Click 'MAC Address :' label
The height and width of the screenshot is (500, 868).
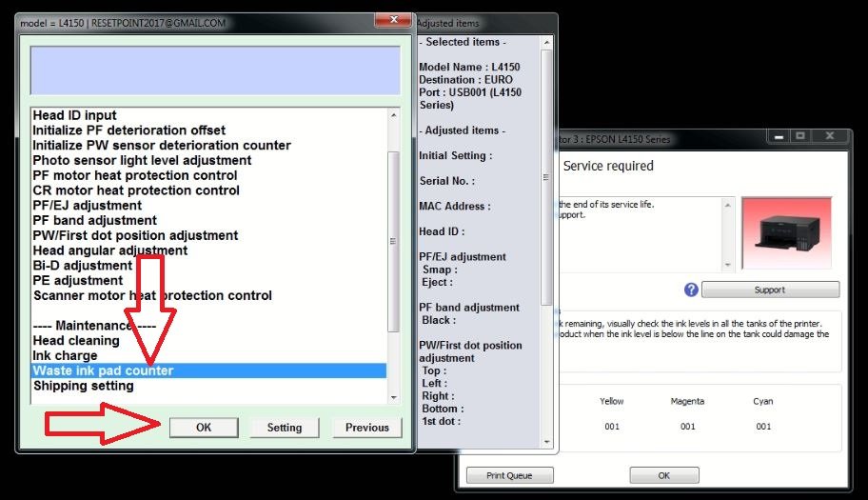pos(455,206)
